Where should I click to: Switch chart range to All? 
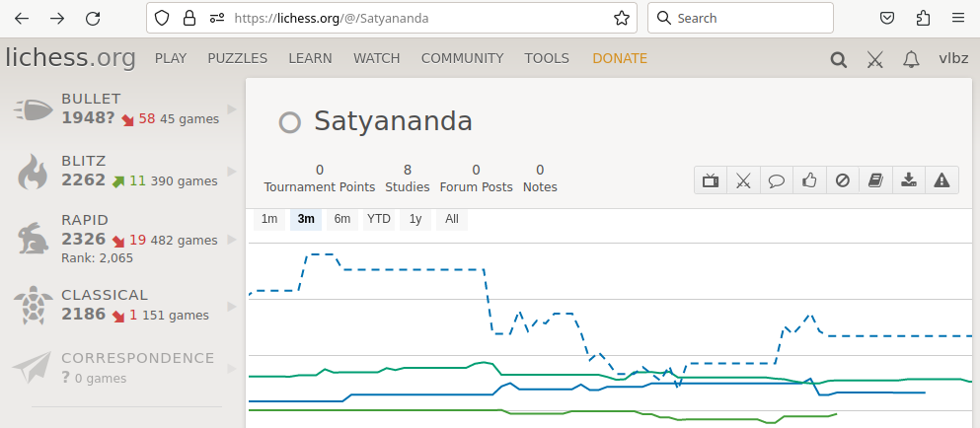(452, 219)
